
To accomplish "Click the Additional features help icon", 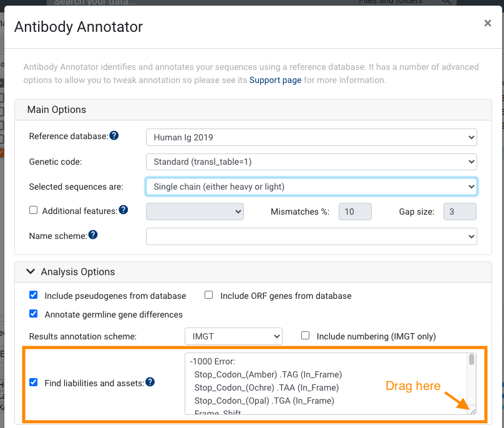I will pos(124,210).
